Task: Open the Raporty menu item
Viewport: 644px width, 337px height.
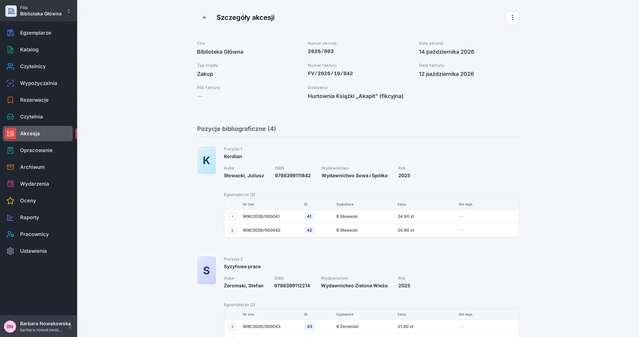Action: (38, 218)
